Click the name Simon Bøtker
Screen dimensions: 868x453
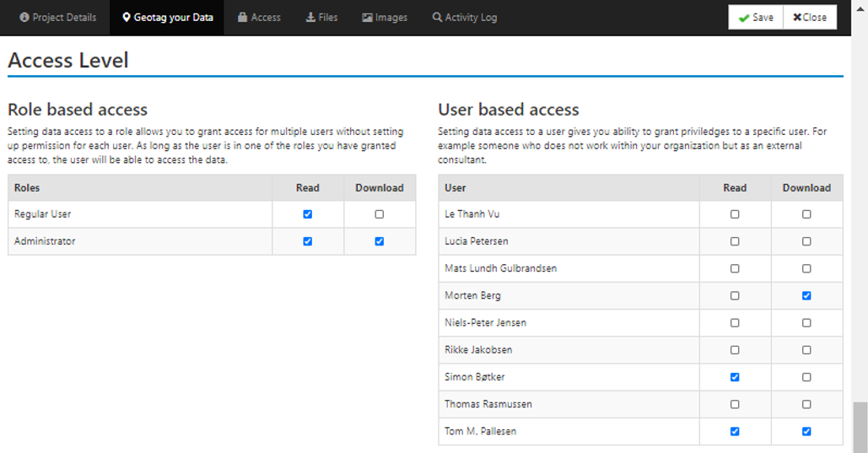click(x=475, y=377)
